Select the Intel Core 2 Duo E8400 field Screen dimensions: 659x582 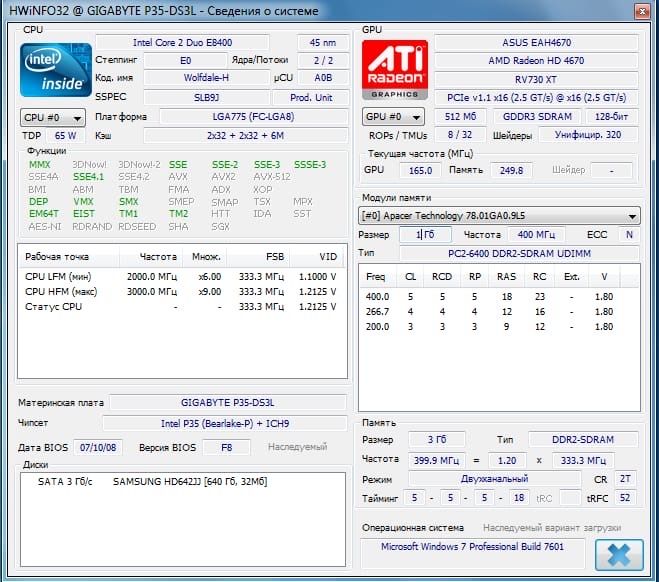pos(182,42)
